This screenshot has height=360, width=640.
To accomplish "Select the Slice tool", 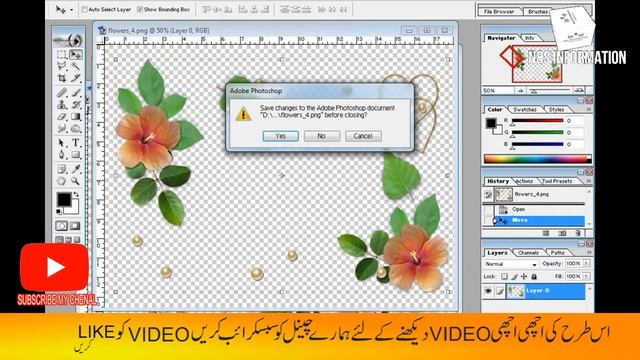I will (76, 78).
